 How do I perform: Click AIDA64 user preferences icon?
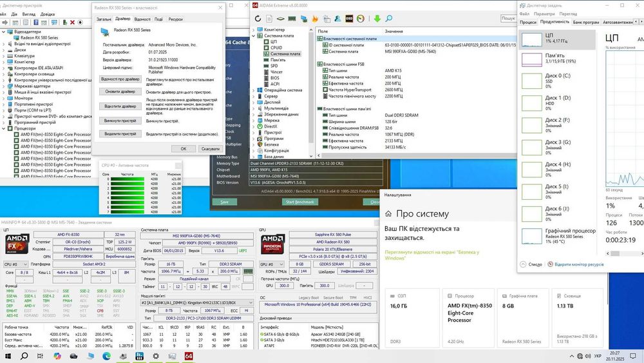pos(337,19)
